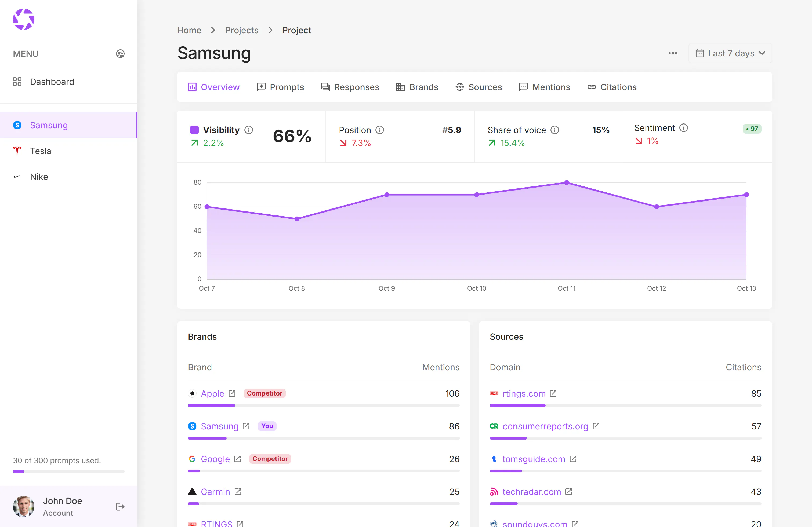Select the Overview tab
The width and height of the screenshot is (812, 527).
pyautogui.click(x=213, y=87)
